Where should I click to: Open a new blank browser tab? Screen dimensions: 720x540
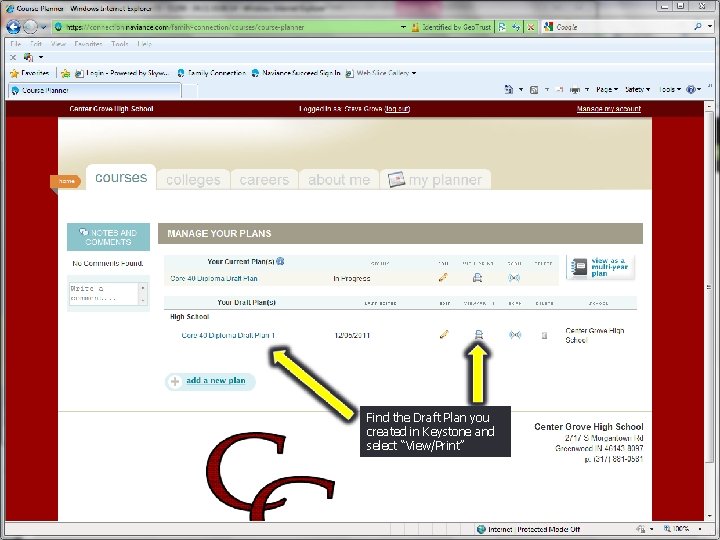(x=190, y=91)
